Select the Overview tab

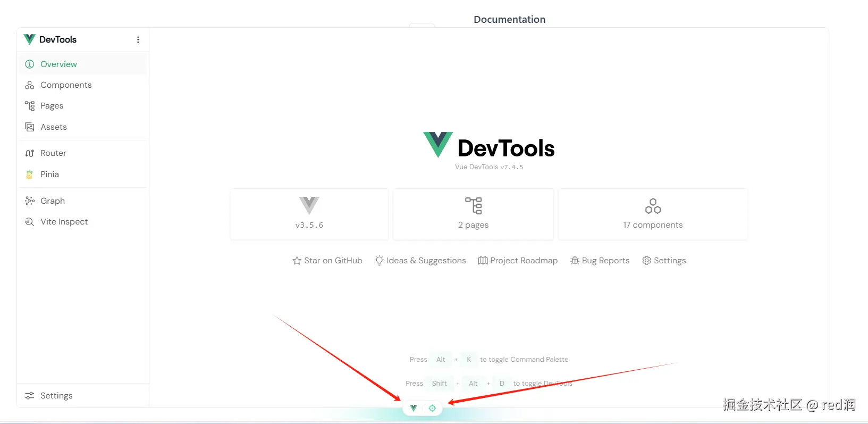[x=83, y=64]
